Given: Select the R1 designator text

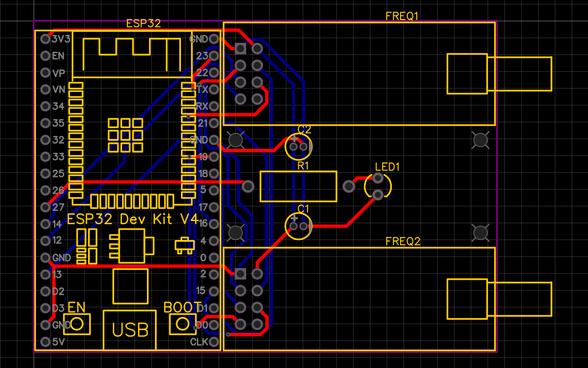Looking at the screenshot, I should (x=303, y=166).
